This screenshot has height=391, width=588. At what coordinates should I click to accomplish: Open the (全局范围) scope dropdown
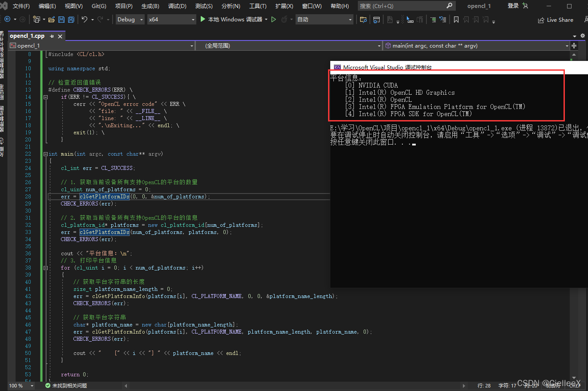[289, 46]
